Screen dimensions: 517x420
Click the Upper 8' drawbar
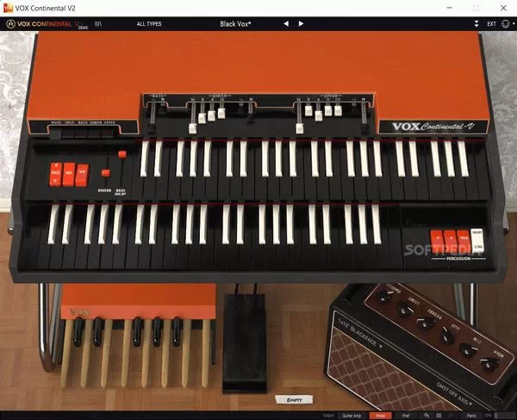tap(308, 110)
